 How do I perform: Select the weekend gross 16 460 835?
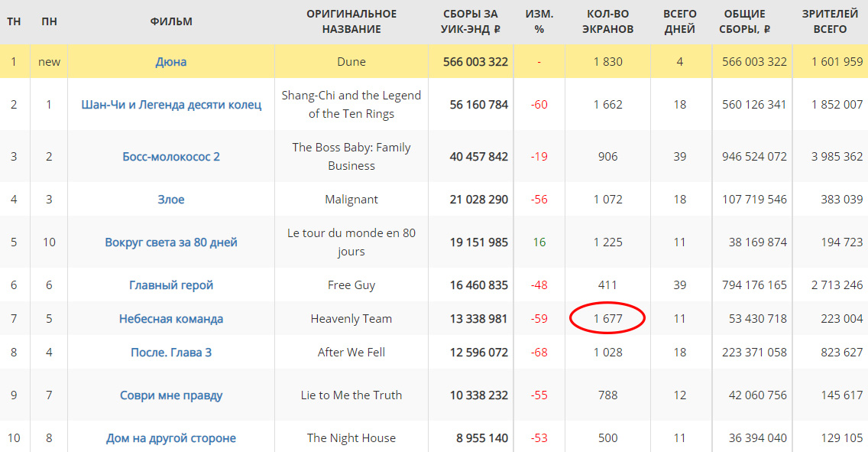tap(479, 285)
